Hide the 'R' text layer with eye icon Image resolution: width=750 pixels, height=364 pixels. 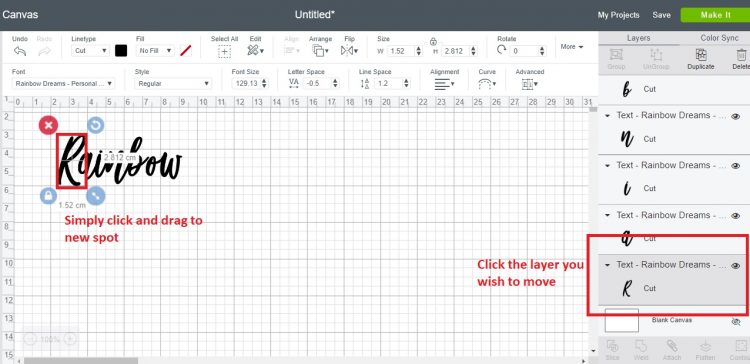tap(736, 266)
